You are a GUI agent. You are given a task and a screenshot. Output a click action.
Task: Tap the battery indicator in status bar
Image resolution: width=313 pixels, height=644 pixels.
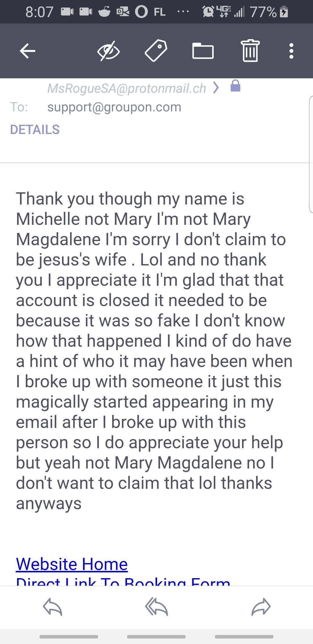[x=284, y=12]
